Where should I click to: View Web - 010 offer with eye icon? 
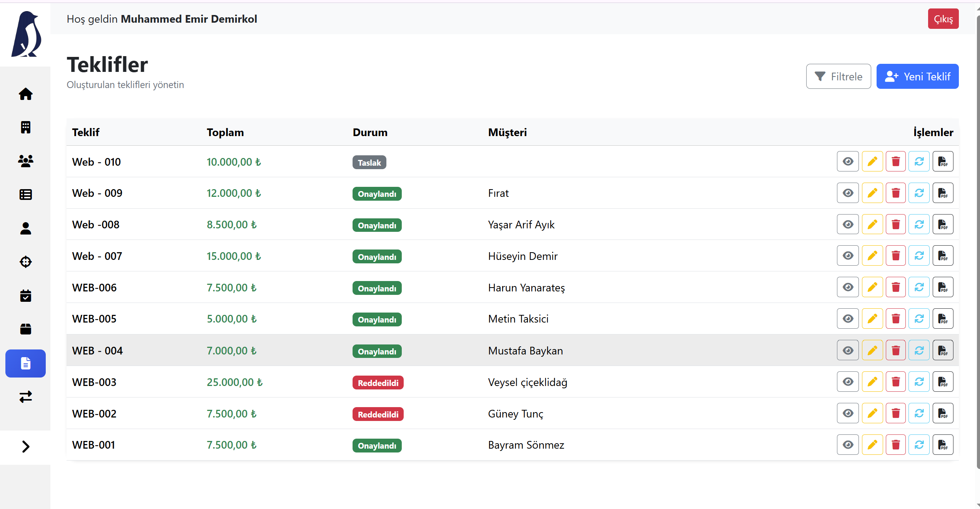tap(848, 161)
